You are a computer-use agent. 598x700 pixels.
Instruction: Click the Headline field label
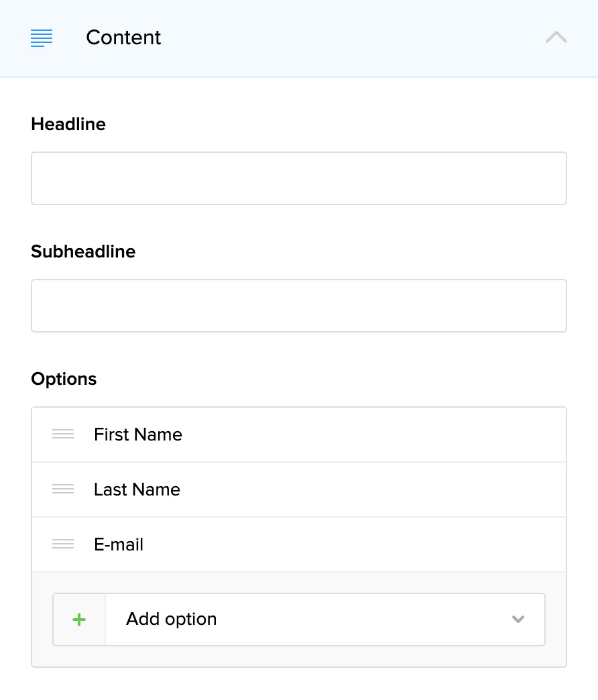[x=68, y=124]
